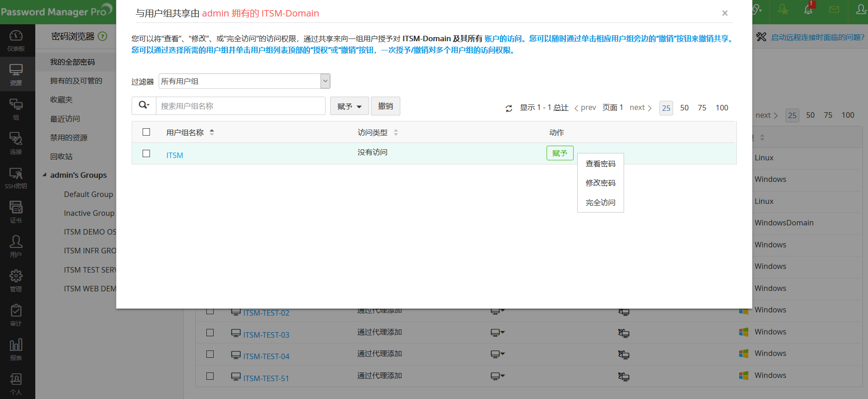
Task: Go to 资源 resources section
Action: (x=16, y=75)
